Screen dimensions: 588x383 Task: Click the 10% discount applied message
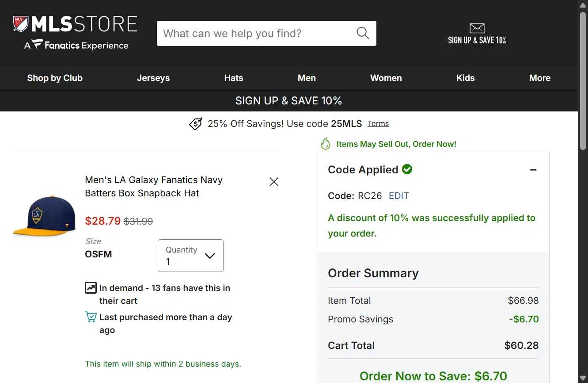coord(432,226)
